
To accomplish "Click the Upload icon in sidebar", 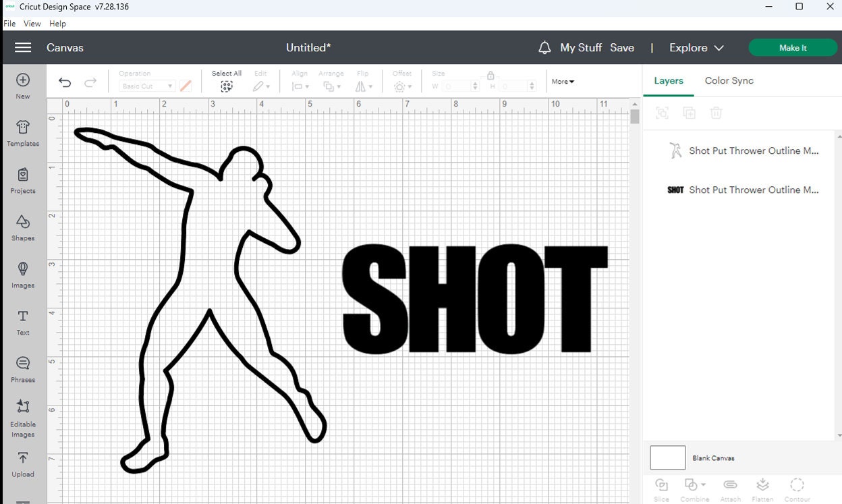I will click(22, 464).
